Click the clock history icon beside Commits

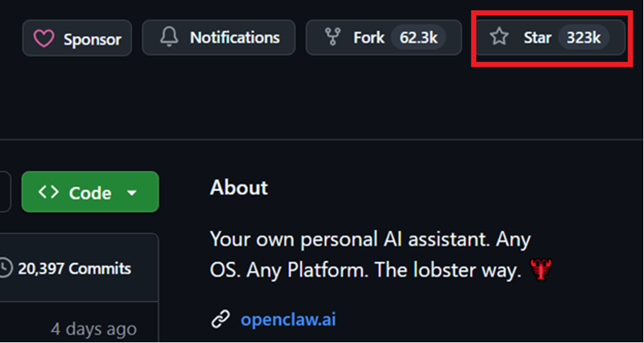click(x=6, y=269)
